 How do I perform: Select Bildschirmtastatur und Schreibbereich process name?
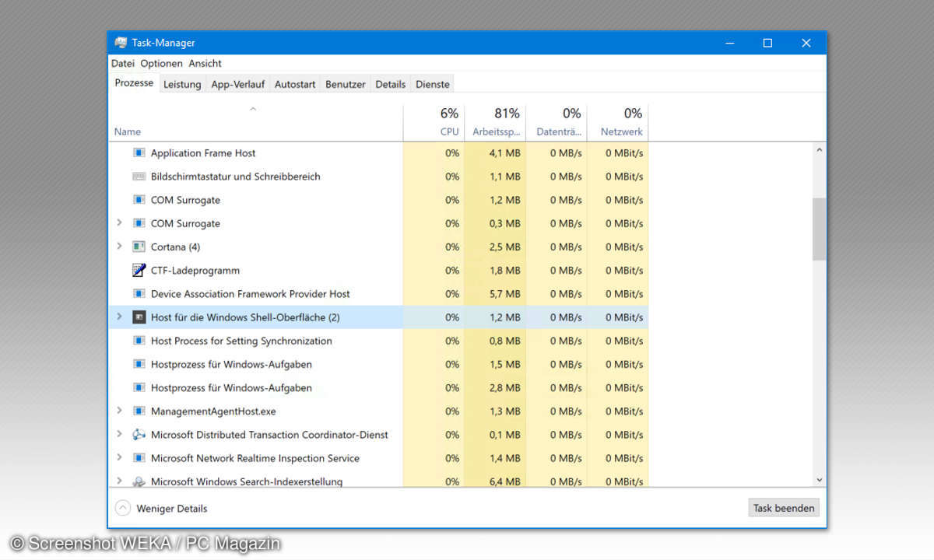click(236, 177)
